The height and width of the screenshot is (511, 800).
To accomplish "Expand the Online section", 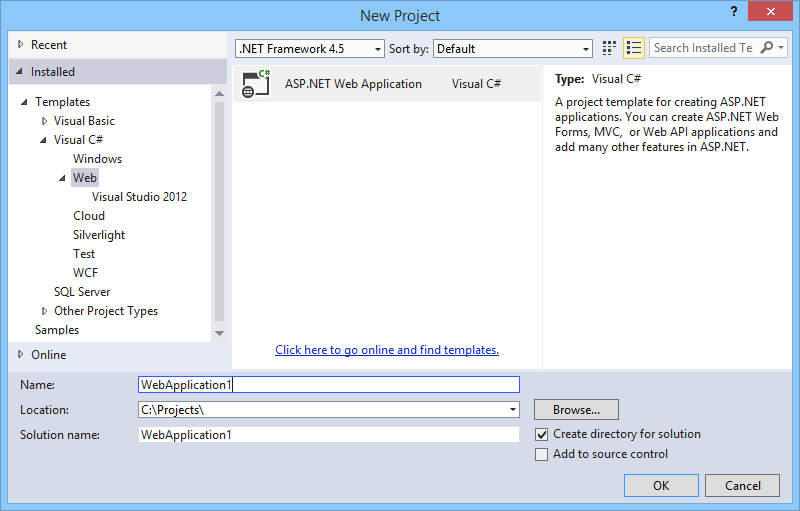I will (20, 354).
